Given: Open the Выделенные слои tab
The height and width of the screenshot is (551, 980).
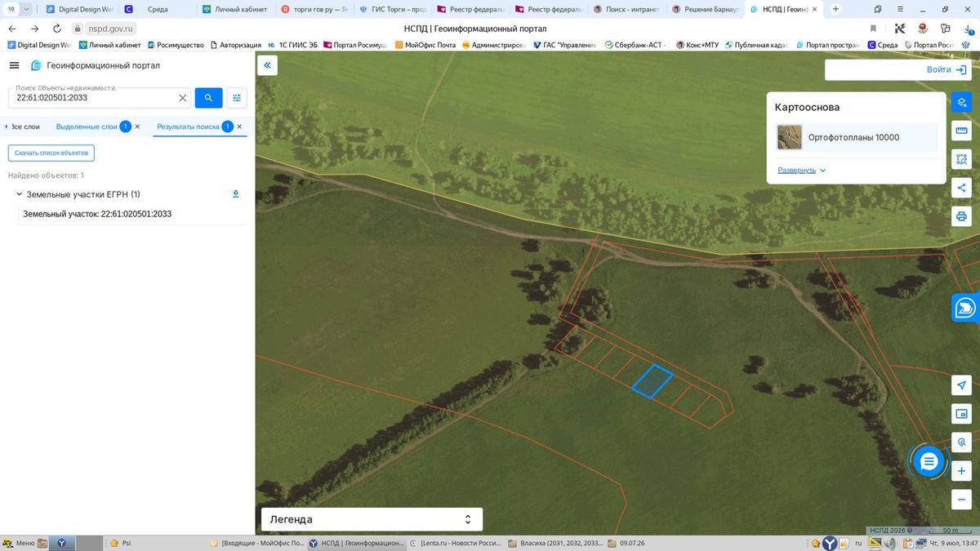Looking at the screenshot, I should (x=87, y=127).
